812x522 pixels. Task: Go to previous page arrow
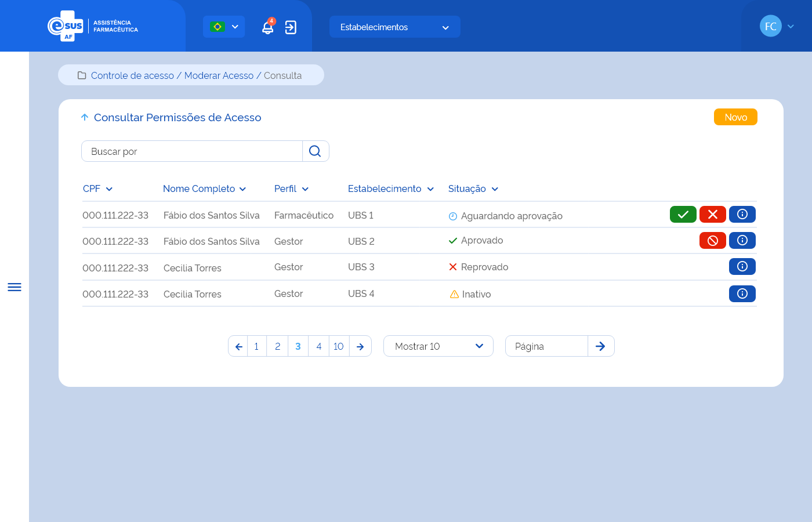click(x=238, y=346)
